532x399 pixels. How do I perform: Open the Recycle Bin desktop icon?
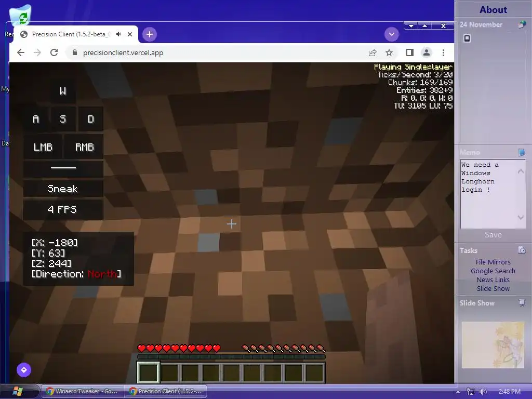point(20,16)
